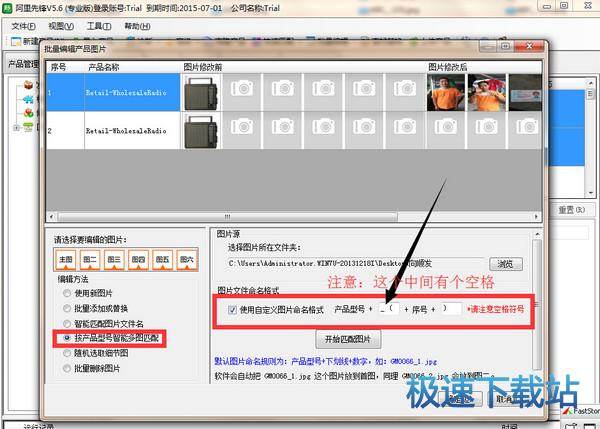The image size is (600, 429).
Task: Click the 选择图片所在文件夹 label
Action: coord(264,248)
